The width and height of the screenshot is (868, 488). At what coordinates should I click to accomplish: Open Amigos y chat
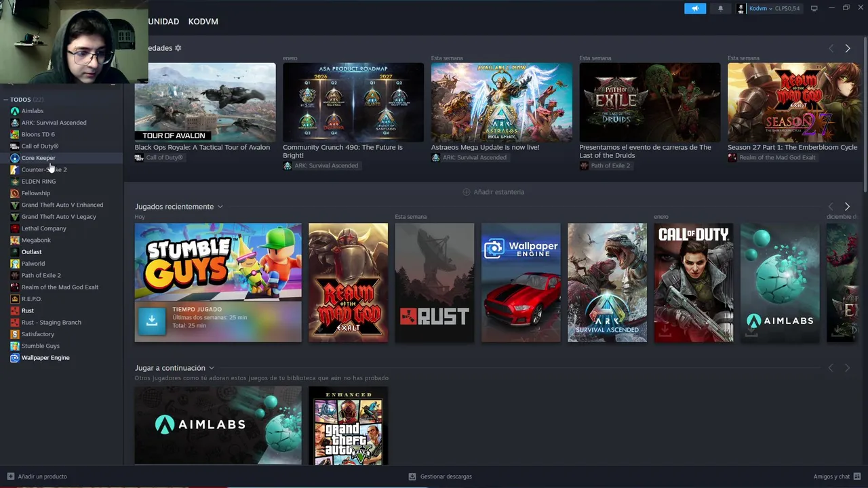pyautogui.click(x=836, y=476)
